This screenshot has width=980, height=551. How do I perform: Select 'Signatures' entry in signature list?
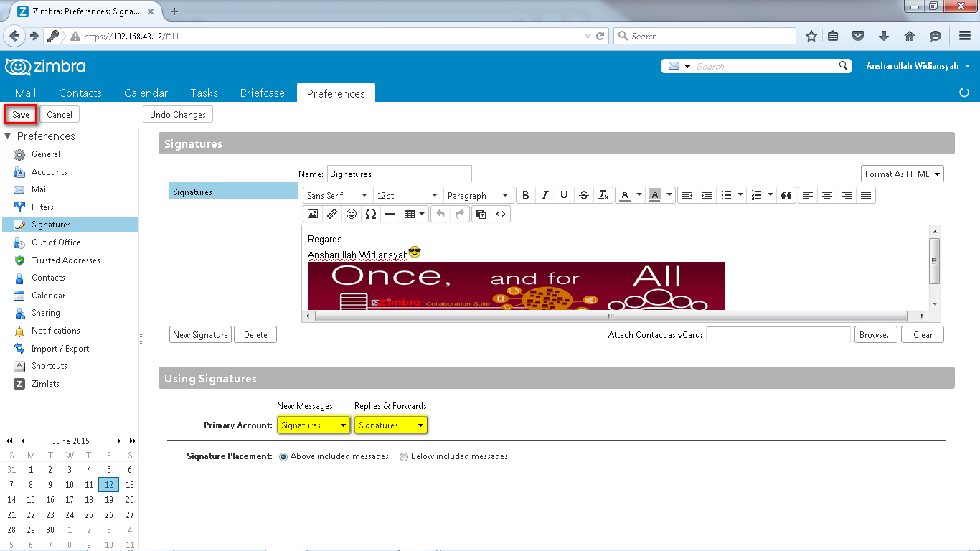[234, 192]
